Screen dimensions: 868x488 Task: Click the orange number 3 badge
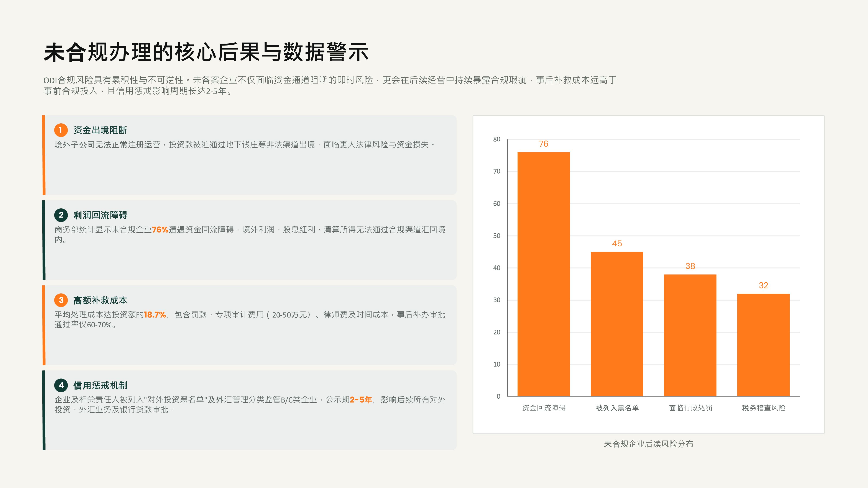[61, 300]
